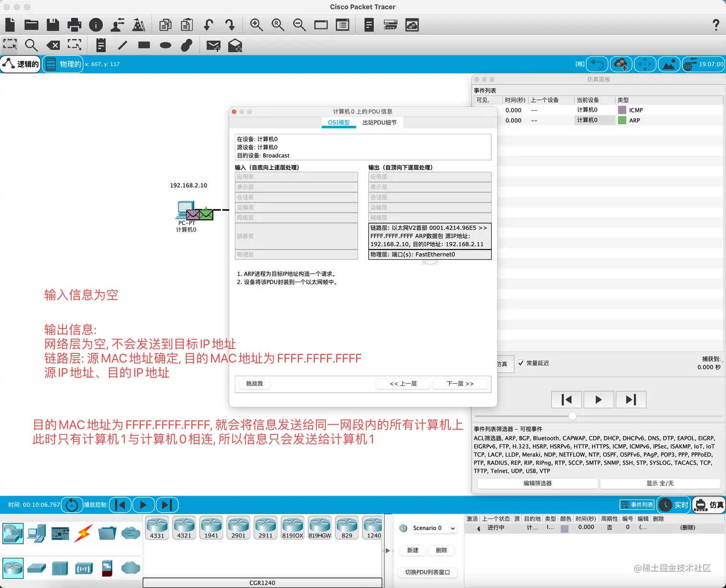The height and width of the screenshot is (588, 726).
Task: Click the back navigation arrow button
Action: click(597, 64)
